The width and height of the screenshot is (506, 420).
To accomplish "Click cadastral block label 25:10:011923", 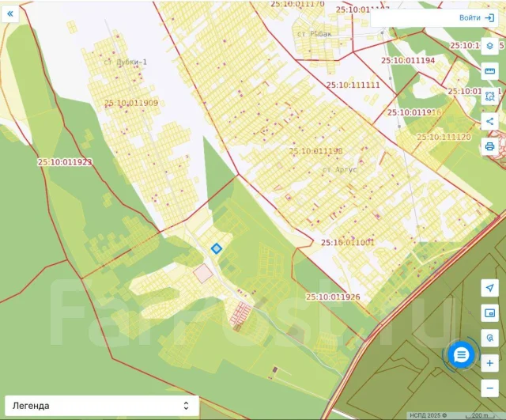I will pos(65,162).
